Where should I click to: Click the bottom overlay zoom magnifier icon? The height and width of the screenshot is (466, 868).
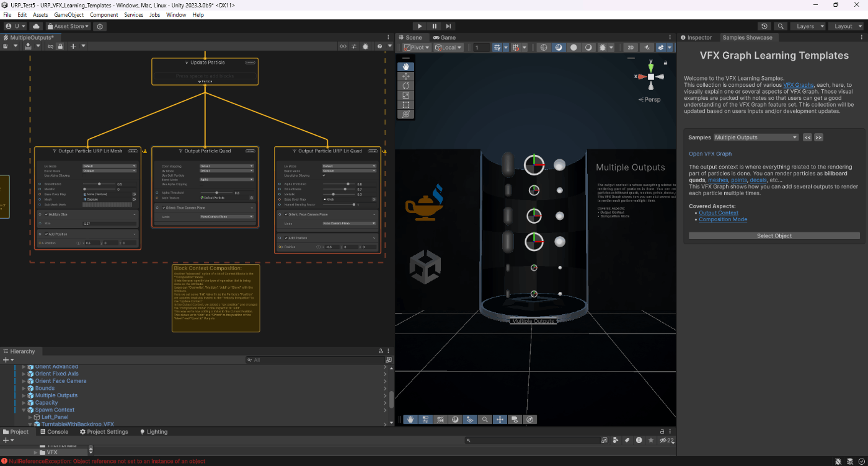pos(485,420)
